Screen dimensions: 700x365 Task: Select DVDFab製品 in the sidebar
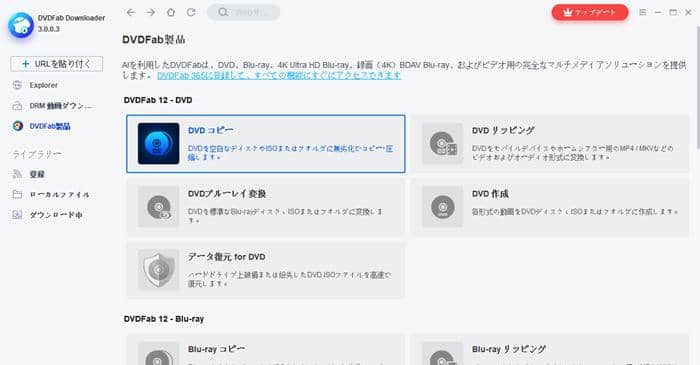(50, 126)
